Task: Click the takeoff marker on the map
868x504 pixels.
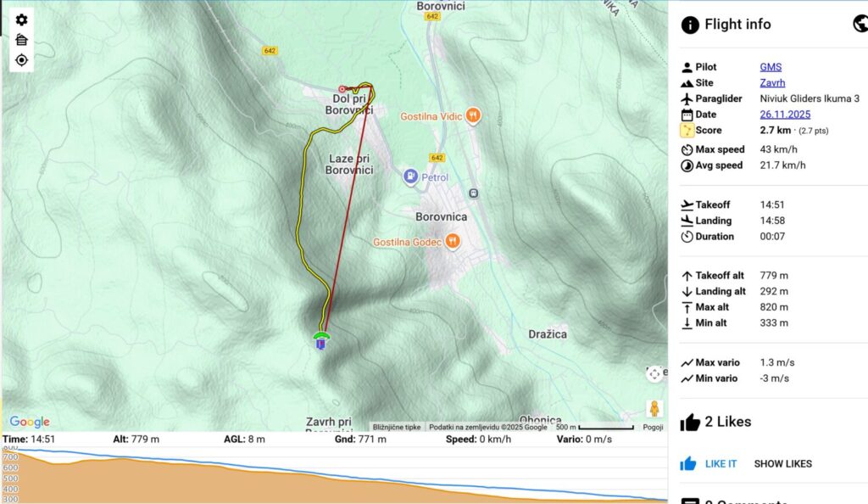Action: pos(320,342)
